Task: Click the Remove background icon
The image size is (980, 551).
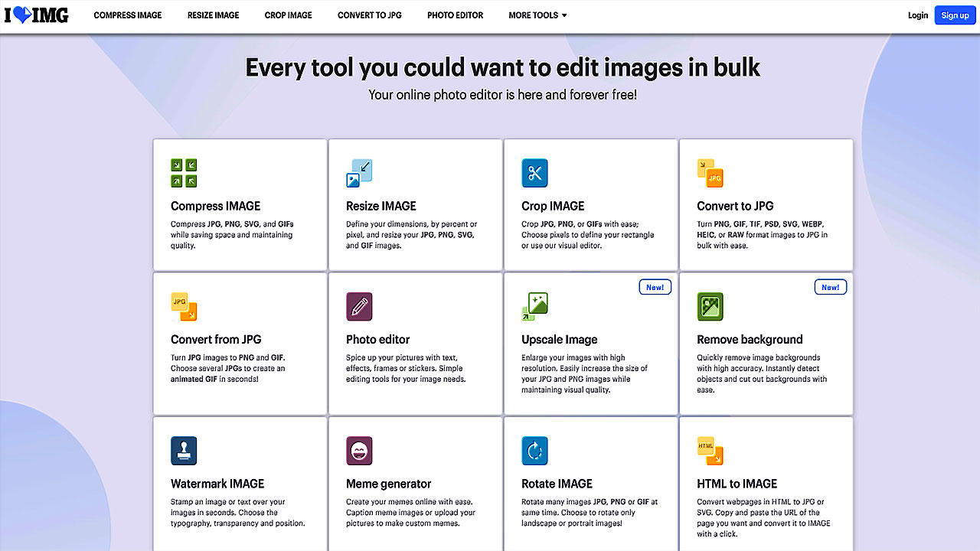Action: pos(710,306)
